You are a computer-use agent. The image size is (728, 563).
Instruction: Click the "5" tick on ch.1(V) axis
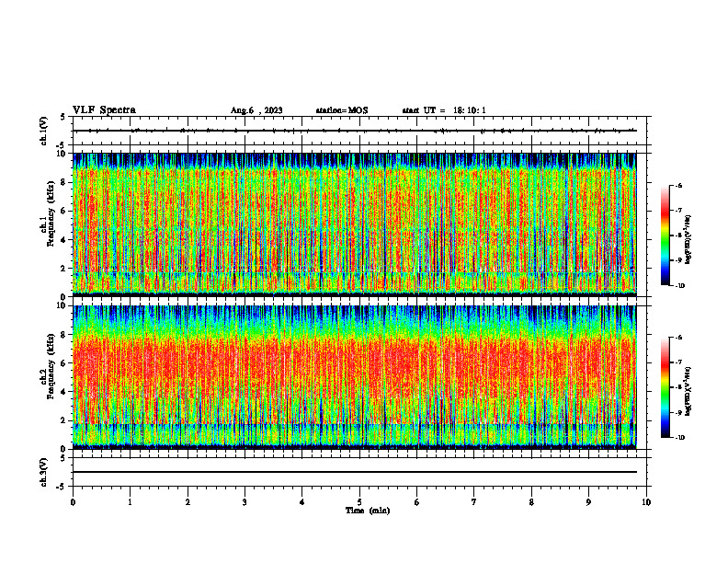(x=64, y=117)
